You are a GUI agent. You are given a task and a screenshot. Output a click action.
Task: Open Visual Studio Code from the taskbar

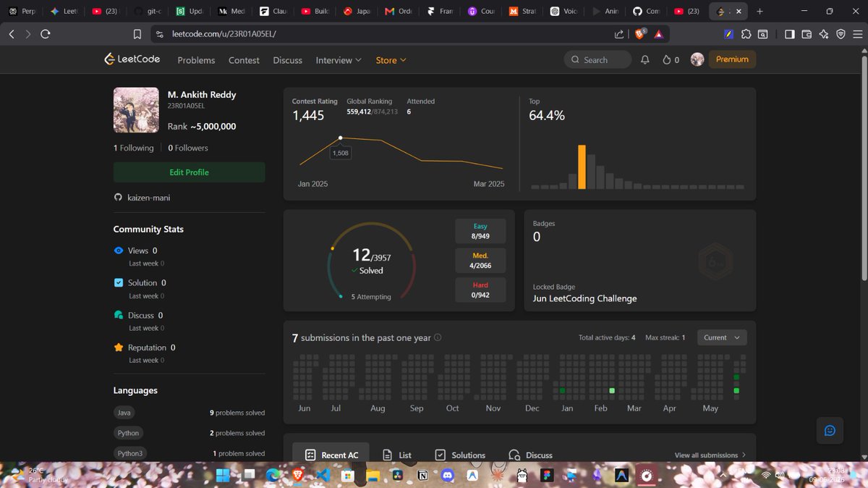coord(323,475)
